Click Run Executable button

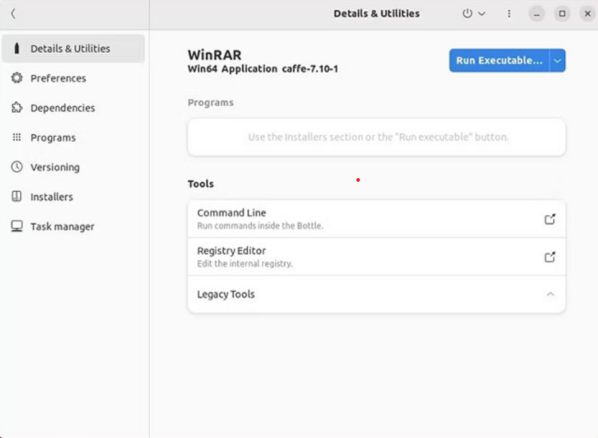tap(499, 60)
